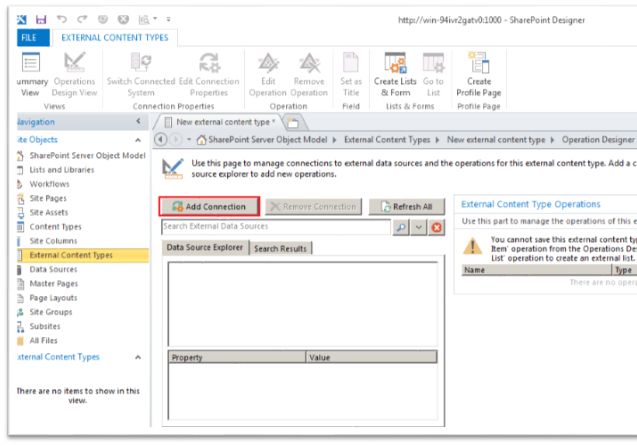Image resolution: width=637 pixels, height=446 pixels.
Task: Click the Name column header in operations
Action: coord(536,270)
